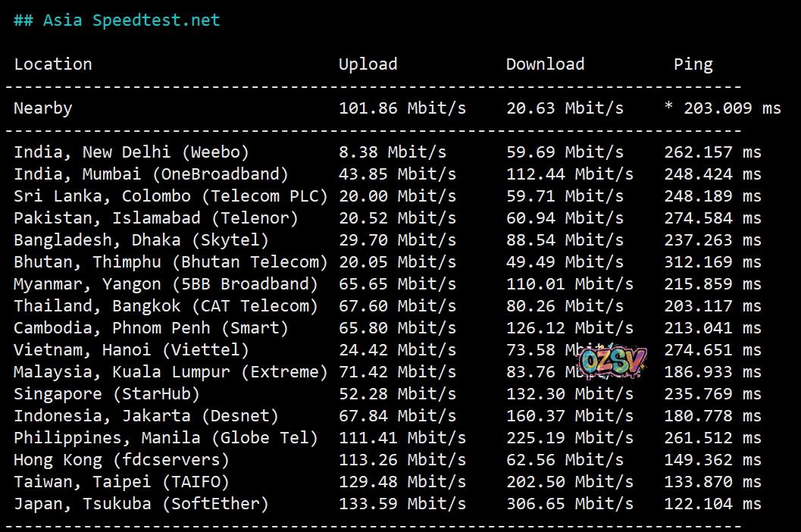Select the Nearby row label
Screen dimensions: 801x532
pyautogui.click(x=43, y=108)
